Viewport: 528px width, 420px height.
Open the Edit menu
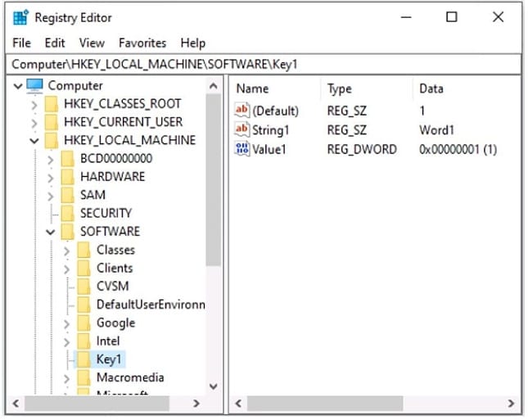[x=55, y=43]
